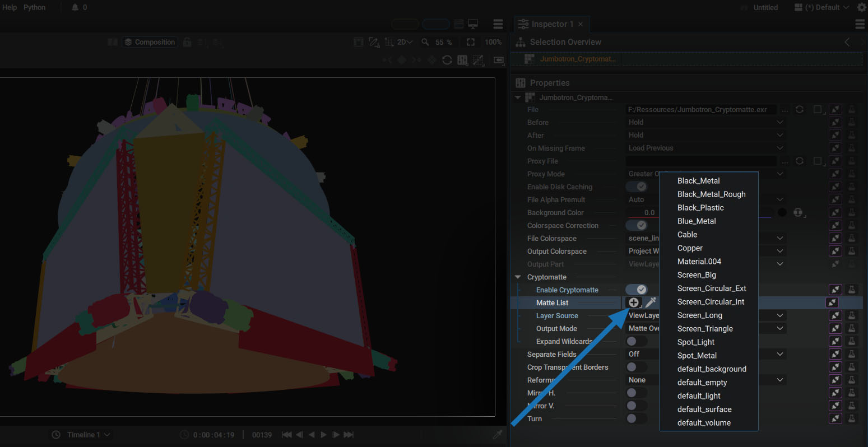
Task: Open the Python menu
Action: pyautogui.click(x=34, y=7)
